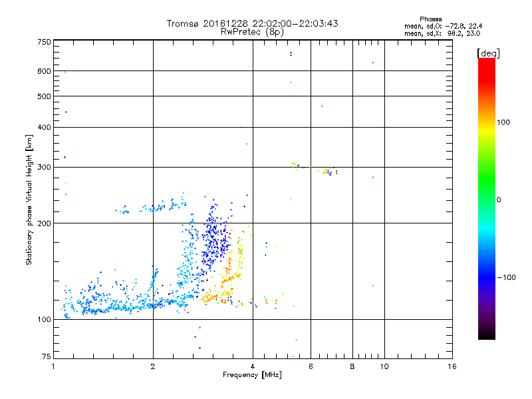Viewport: 532px width, 399px height.
Task: Click the x-axis tick label '4'
Action: pos(253,366)
